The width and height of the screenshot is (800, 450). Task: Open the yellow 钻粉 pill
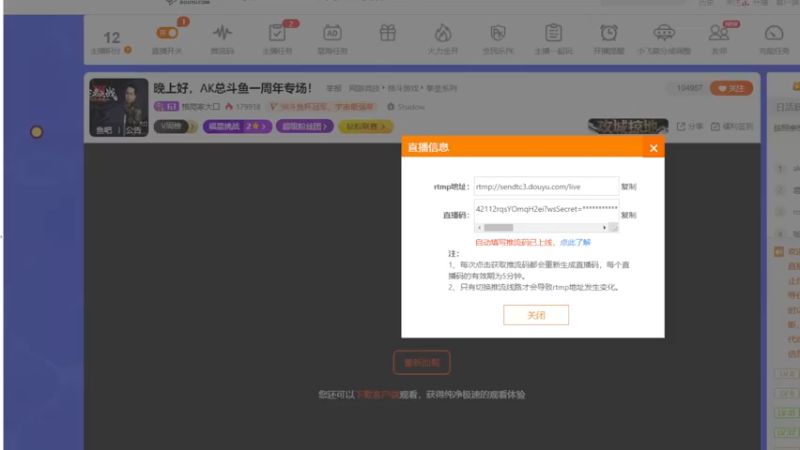click(x=365, y=126)
